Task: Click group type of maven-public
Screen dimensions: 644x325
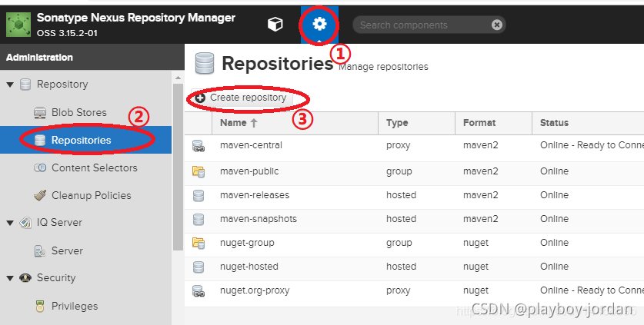Action: pos(399,171)
